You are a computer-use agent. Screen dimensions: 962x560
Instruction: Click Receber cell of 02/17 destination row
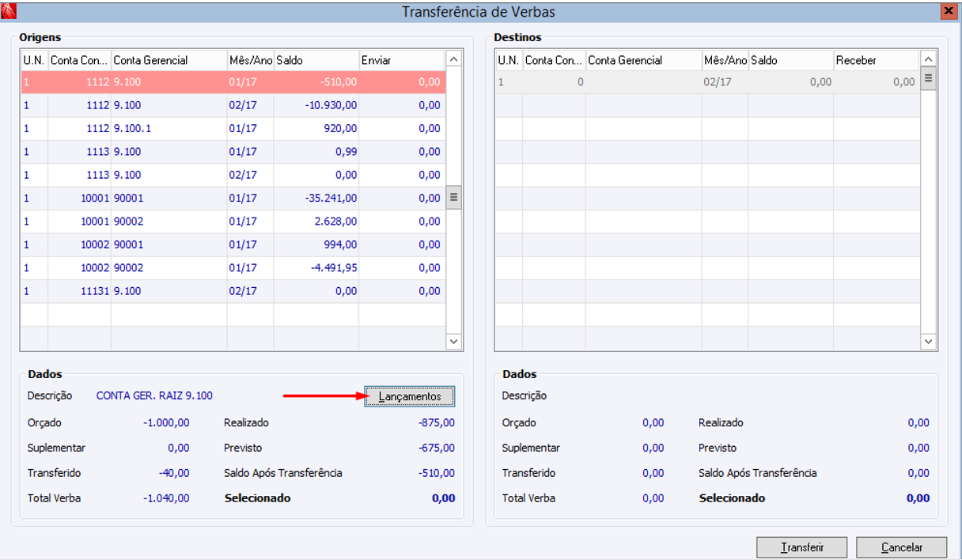(877, 82)
